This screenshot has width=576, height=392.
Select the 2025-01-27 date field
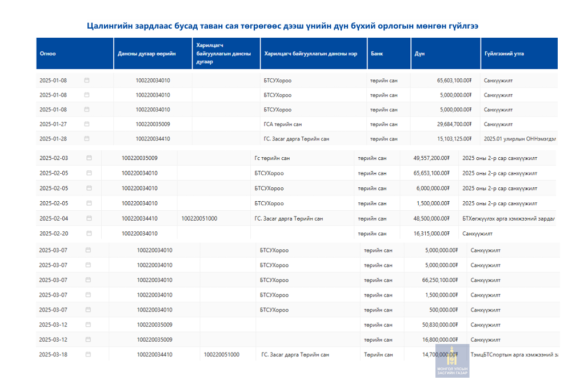coord(53,124)
